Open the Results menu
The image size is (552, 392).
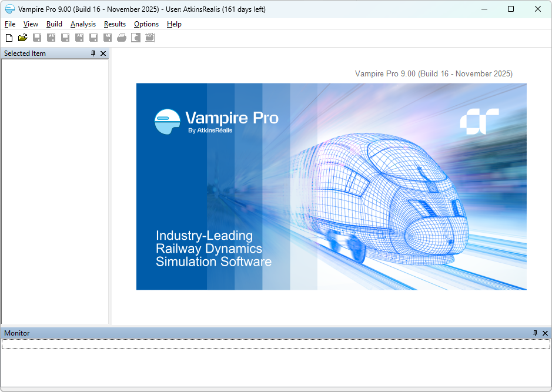[115, 24]
